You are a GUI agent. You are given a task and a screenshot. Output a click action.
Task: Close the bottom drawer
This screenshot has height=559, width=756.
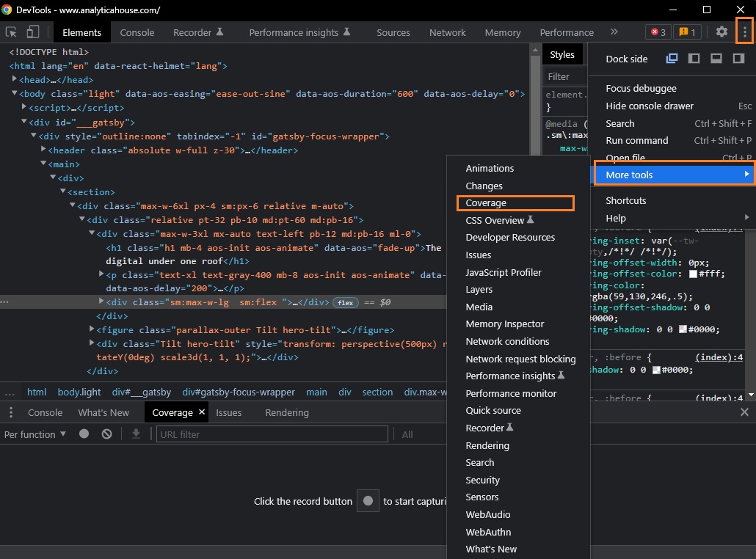pos(744,412)
